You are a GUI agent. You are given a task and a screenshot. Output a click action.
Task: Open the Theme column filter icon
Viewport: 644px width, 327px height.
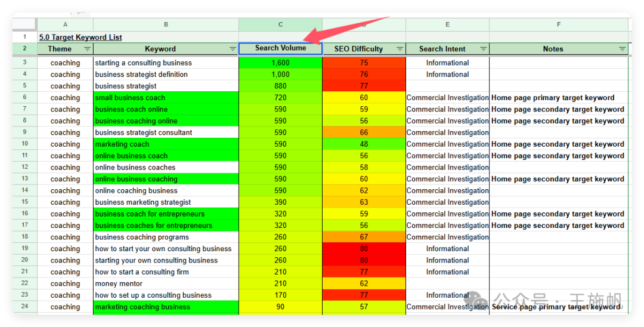[87, 49]
